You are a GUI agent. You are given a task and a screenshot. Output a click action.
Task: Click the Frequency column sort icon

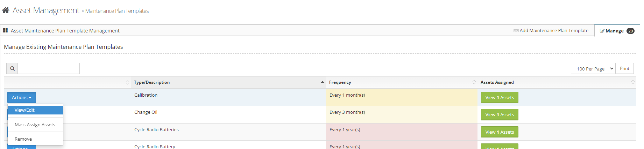tap(474, 82)
